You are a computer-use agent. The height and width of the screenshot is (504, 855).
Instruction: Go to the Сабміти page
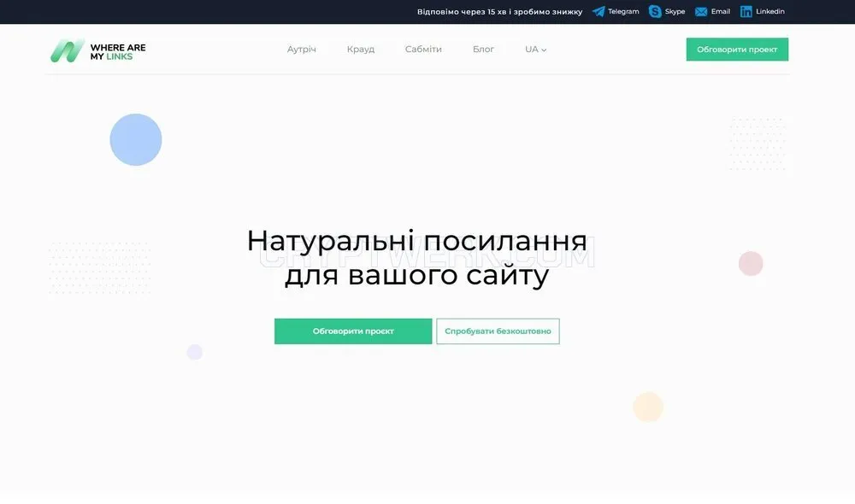tap(423, 49)
